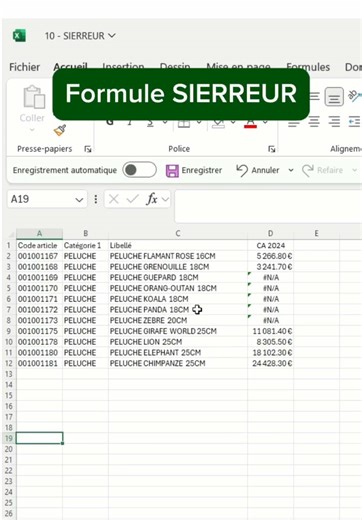Click the fill color bucket icon
This screenshot has width=362, height=520.
[x=218, y=123]
